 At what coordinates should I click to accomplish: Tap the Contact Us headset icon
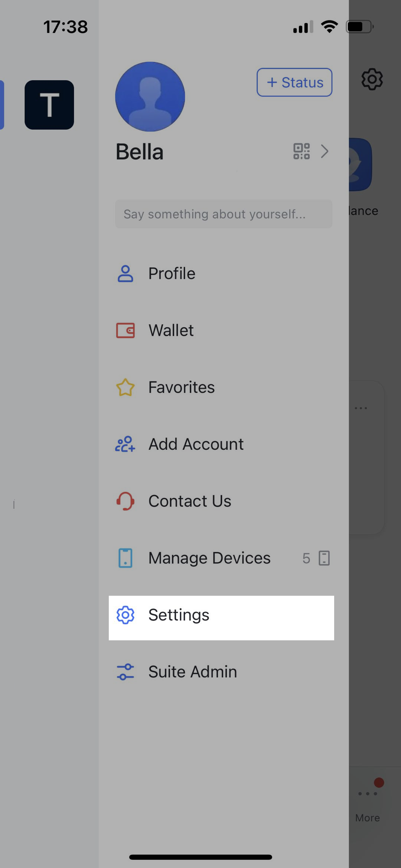(125, 501)
